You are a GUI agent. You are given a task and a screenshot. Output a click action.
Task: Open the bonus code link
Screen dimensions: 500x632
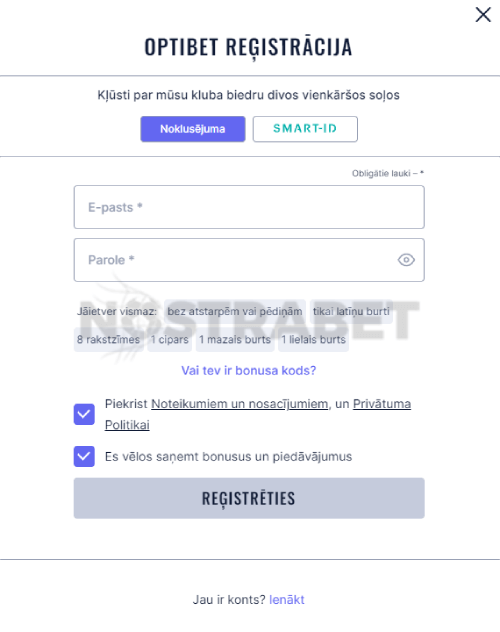point(249,370)
